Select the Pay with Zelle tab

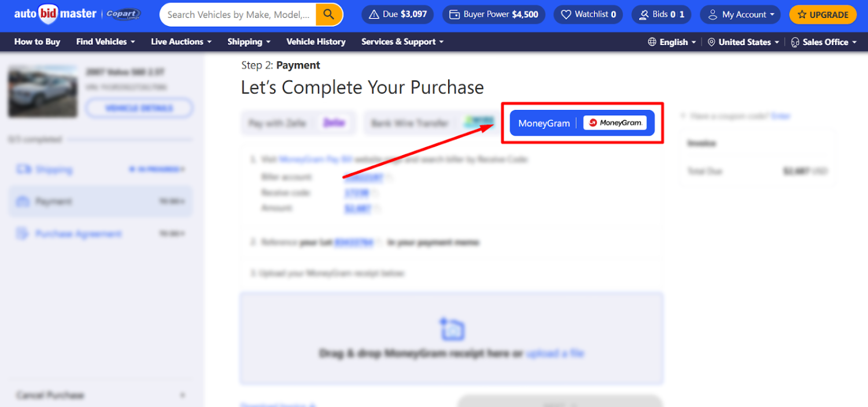pyautogui.click(x=299, y=123)
